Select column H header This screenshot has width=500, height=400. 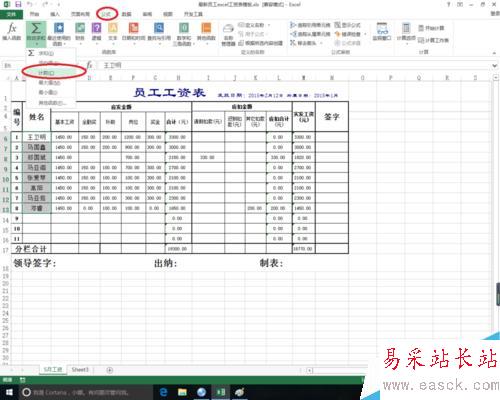179,78
